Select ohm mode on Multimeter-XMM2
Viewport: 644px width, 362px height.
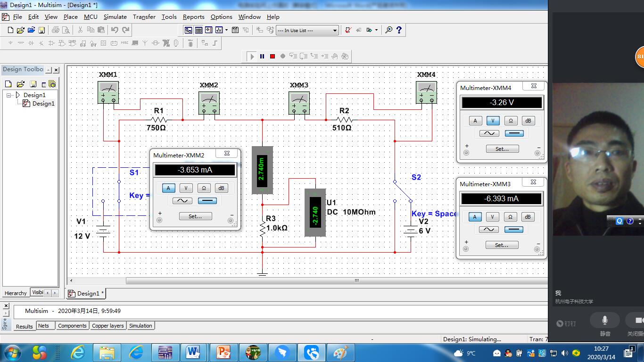pyautogui.click(x=204, y=188)
